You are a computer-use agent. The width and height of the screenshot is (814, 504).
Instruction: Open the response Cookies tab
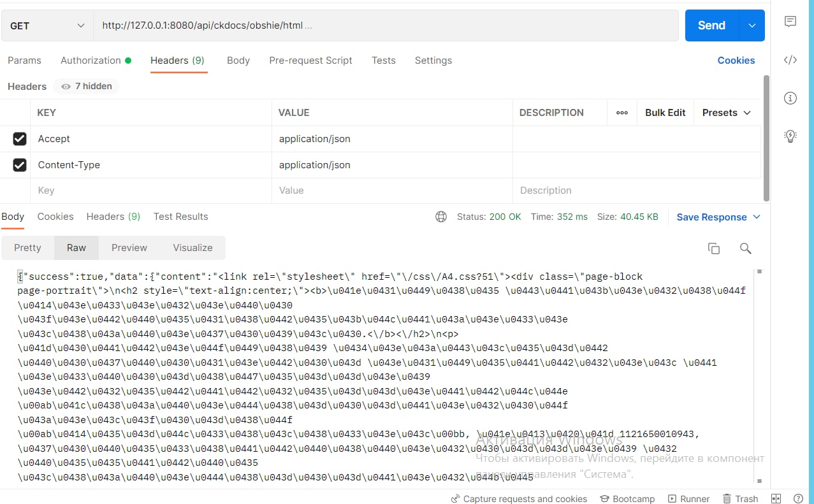55,217
